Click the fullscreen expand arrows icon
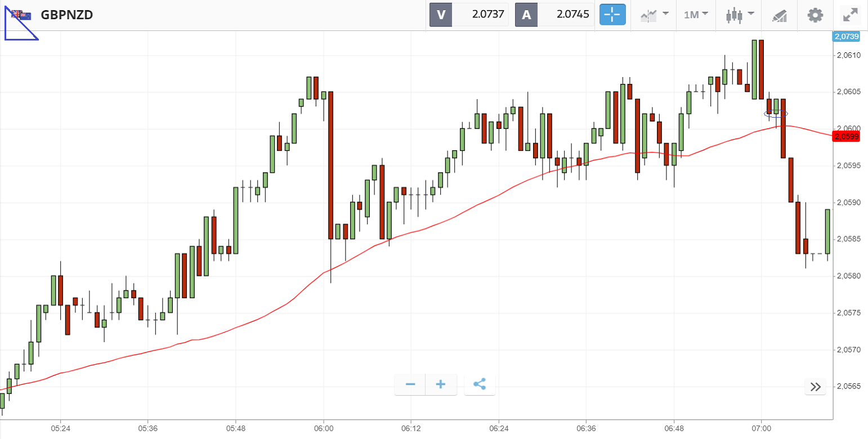 tap(850, 15)
